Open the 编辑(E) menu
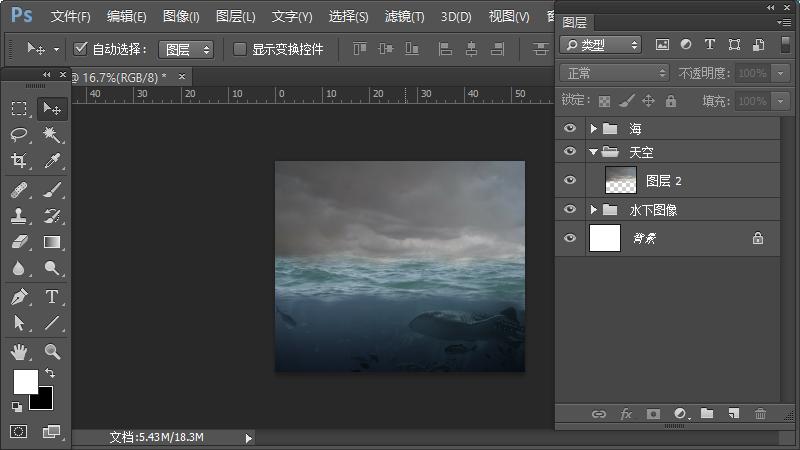 pos(127,17)
